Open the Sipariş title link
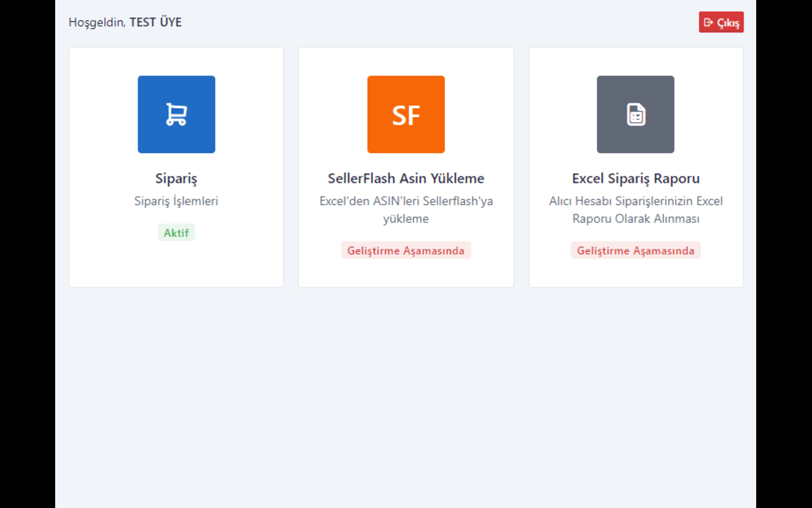The image size is (812, 508). pos(176,178)
